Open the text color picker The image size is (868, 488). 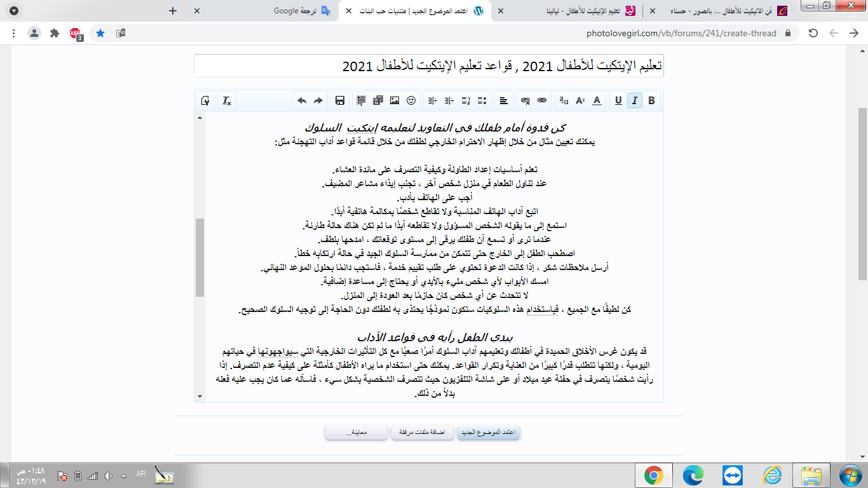point(597,100)
